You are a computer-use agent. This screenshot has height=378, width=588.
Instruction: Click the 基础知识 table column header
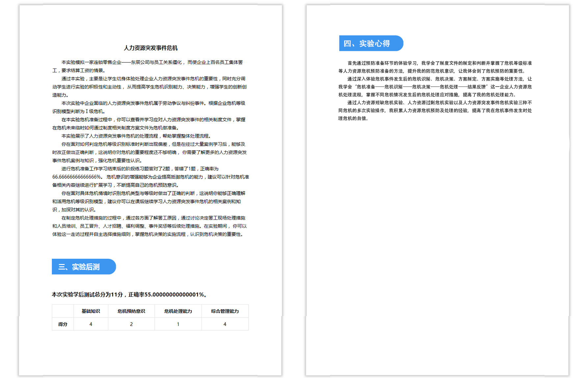(x=91, y=311)
